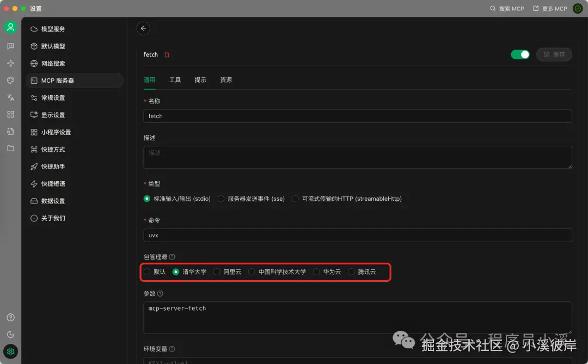588x364 pixels.
Task: Open the translate icon in left rail
Action: point(10,97)
